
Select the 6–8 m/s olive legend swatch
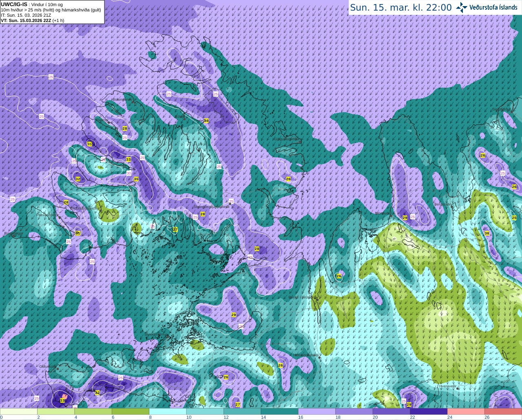pyautogui.click(x=130, y=411)
